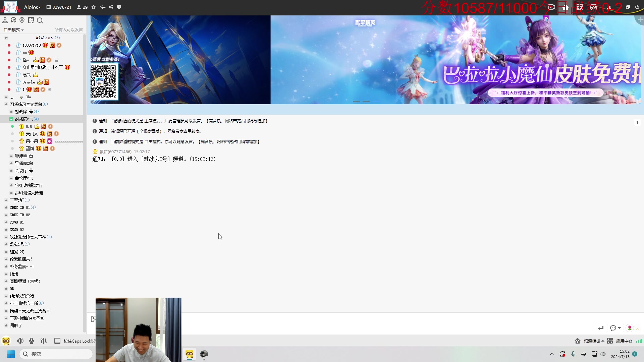Select user 果小果 in channel list
Viewport: 644px width, 362px height.
[x=32, y=141]
